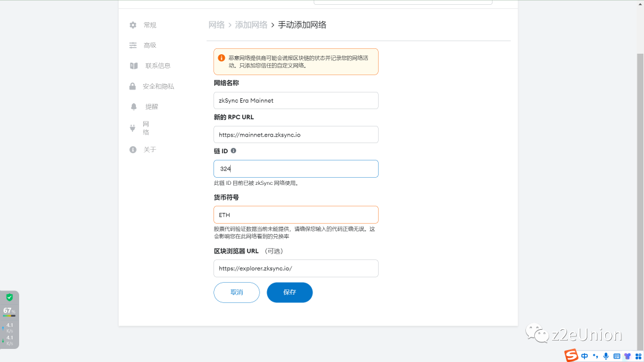
Task: Open the 常规 settings gear icon
Action: point(132,25)
